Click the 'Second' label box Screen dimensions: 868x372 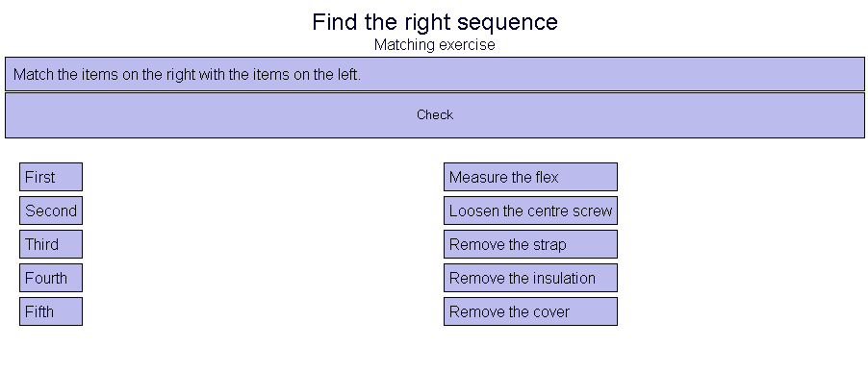[51, 211]
